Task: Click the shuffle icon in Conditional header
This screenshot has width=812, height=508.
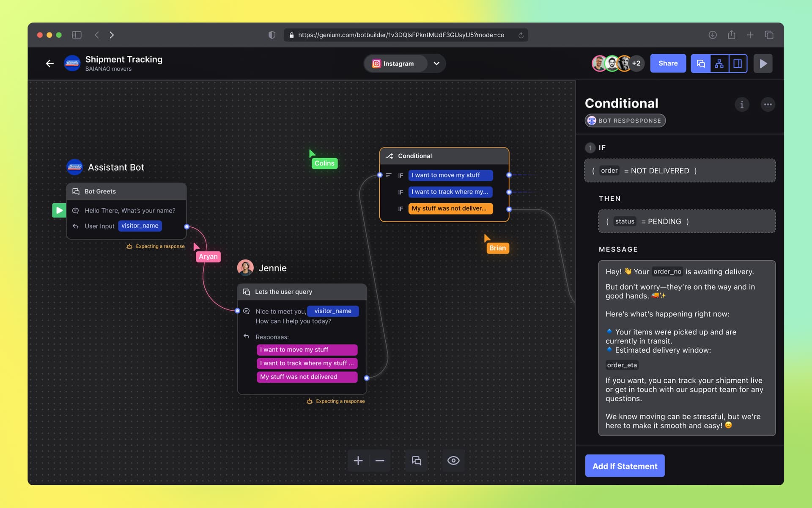Action: pos(390,156)
